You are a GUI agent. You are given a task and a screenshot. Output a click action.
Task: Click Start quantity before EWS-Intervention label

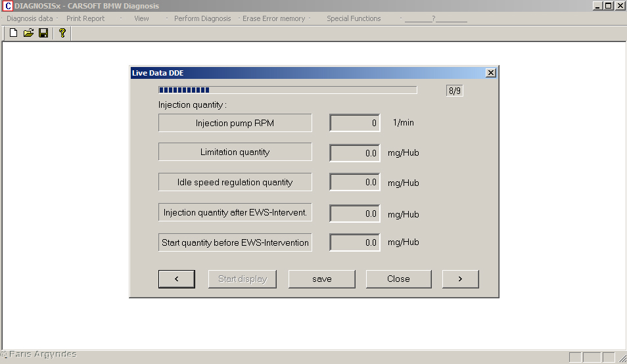[235, 242]
